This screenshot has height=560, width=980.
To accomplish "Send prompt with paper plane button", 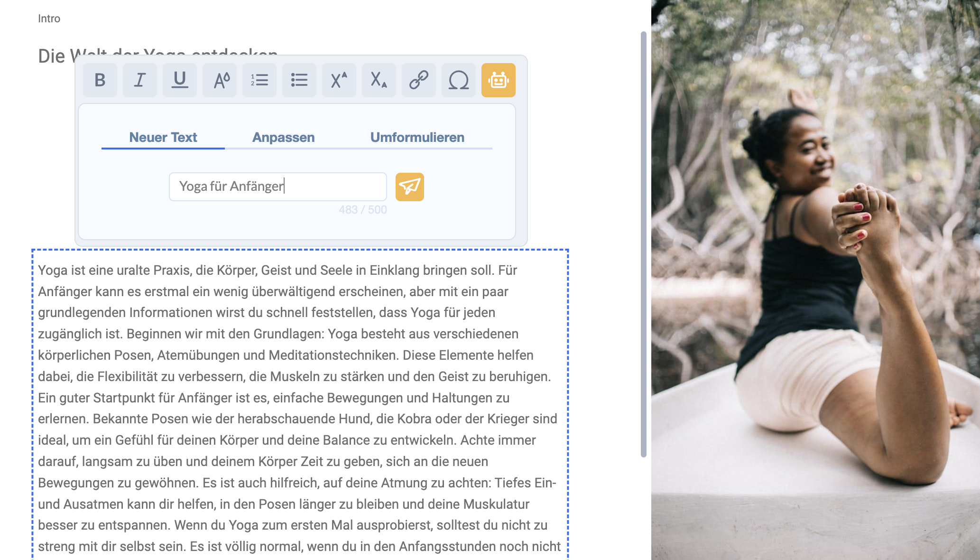I will pos(409,187).
